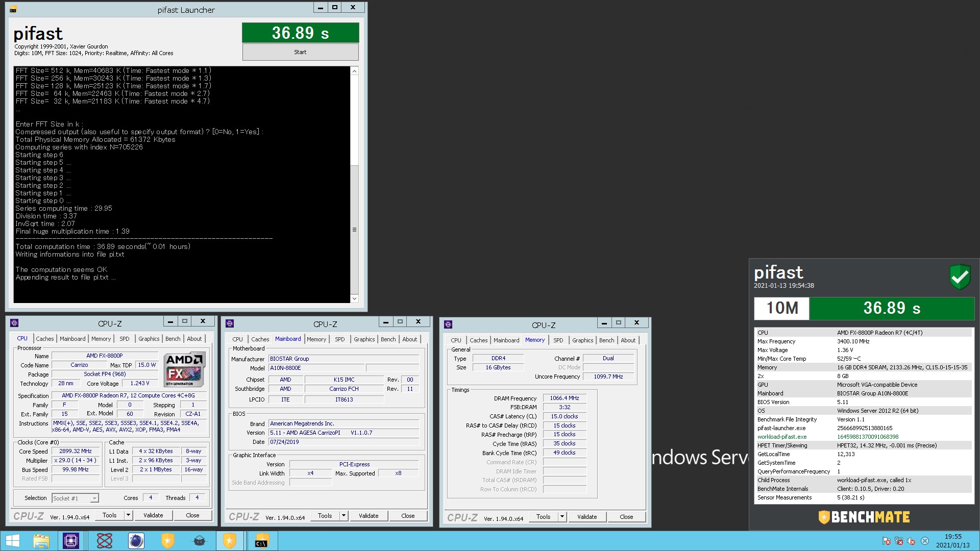Select the highlighted active shield star taskbar icon
The height and width of the screenshot is (551, 980).
[230, 541]
